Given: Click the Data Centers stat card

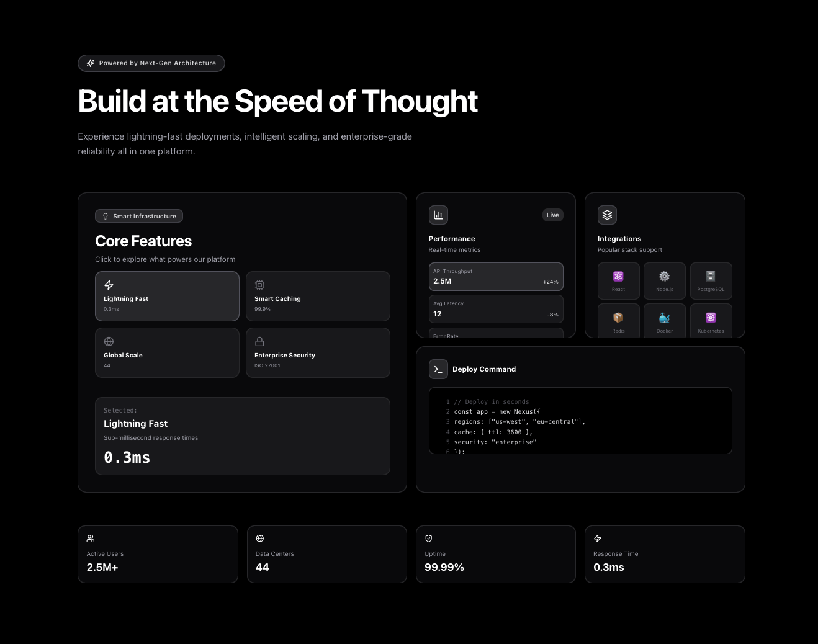Looking at the screenshot, I should pos(327,554).
